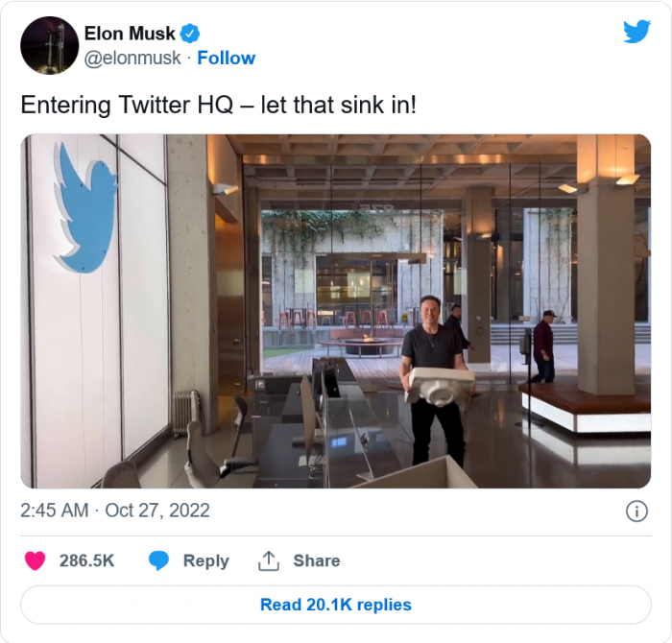The height and width of the screenshot is (643, 672).
Task: Click the blue verified checkmark badge
Action: (x=190, y=35)
